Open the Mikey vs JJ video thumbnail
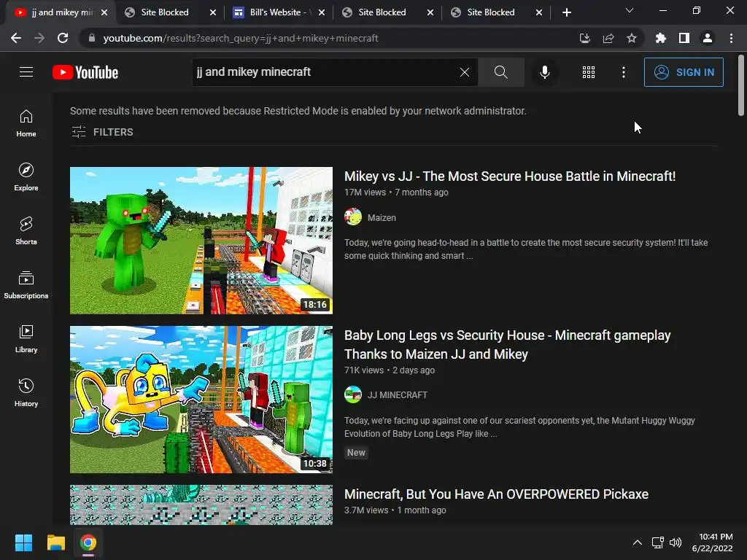This screenshot has width=747, height=560. point(201,241)
